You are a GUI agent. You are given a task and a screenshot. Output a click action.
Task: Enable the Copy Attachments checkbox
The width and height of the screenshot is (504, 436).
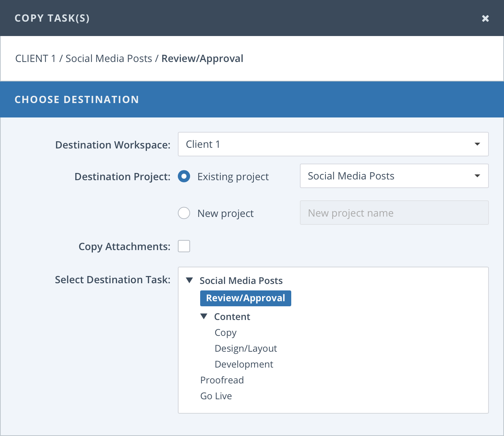coord(184,246)
